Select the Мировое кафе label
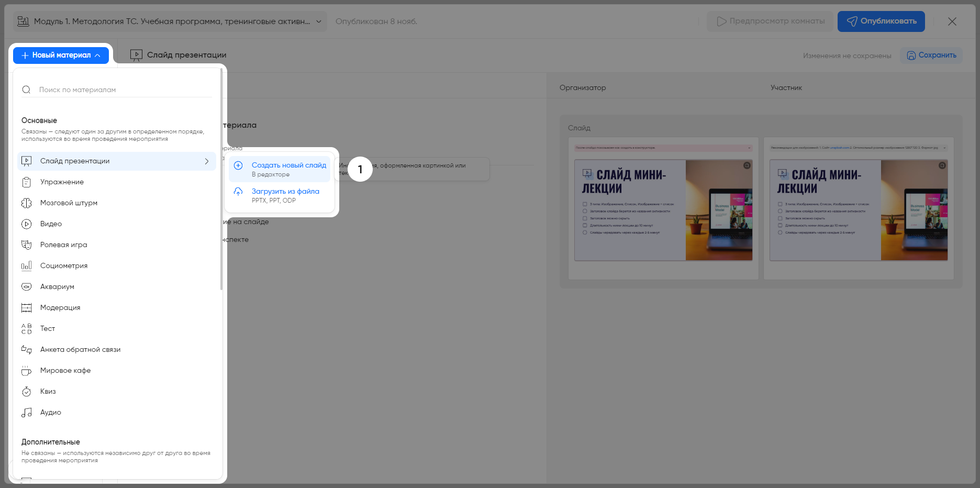This screenshot has height=488, width=980. point(65,370)
